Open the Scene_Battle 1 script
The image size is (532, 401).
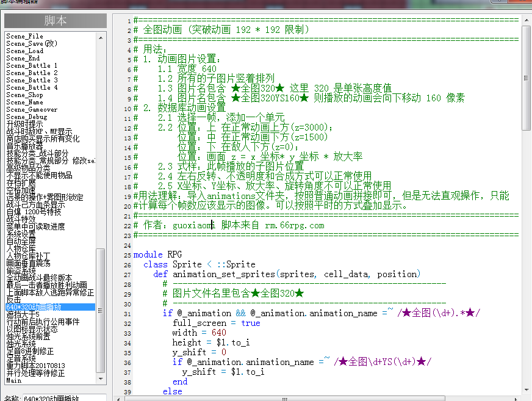point(32,65)
